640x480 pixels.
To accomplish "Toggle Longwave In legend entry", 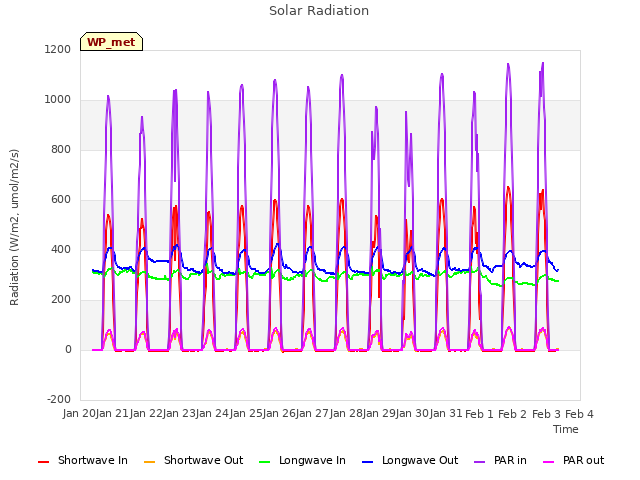I will click(x=302, y=460).
